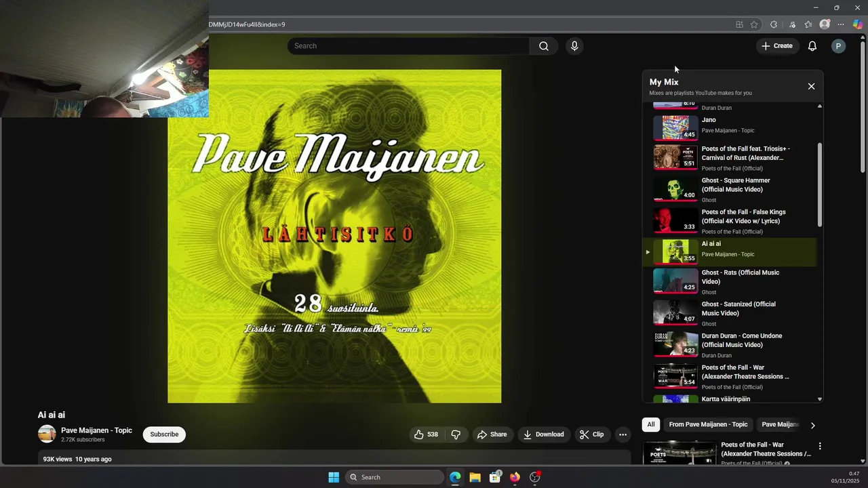
Task: Select the From Pave Maijanen - Topic chip
Action: click(708, 425)
